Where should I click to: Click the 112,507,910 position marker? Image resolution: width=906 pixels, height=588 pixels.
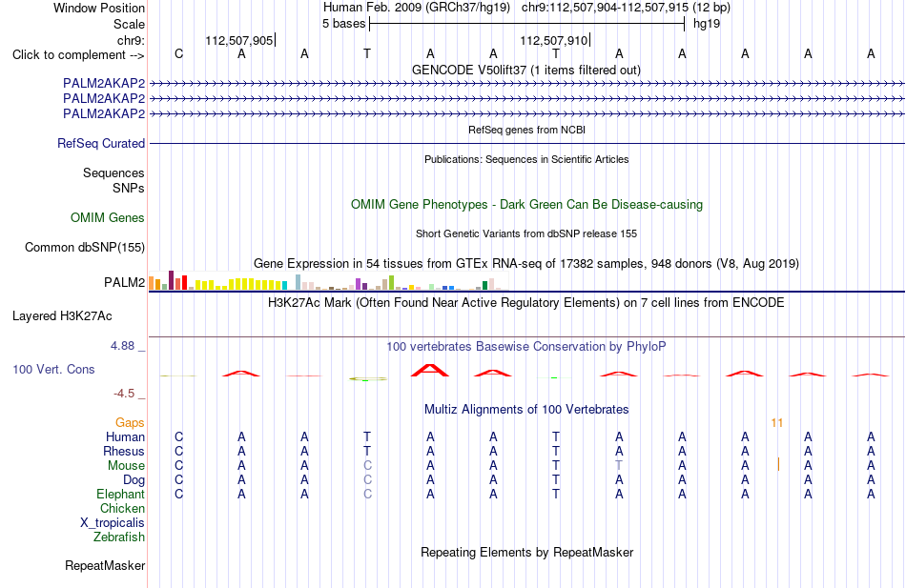pyautogui.click(x=553, y=40)
